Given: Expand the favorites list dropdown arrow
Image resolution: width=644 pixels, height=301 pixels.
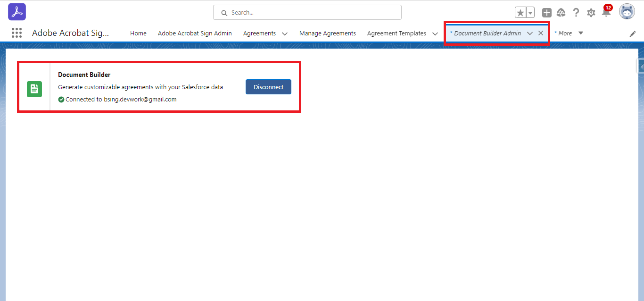Looking at the screenshot, I should coord(530,13).
